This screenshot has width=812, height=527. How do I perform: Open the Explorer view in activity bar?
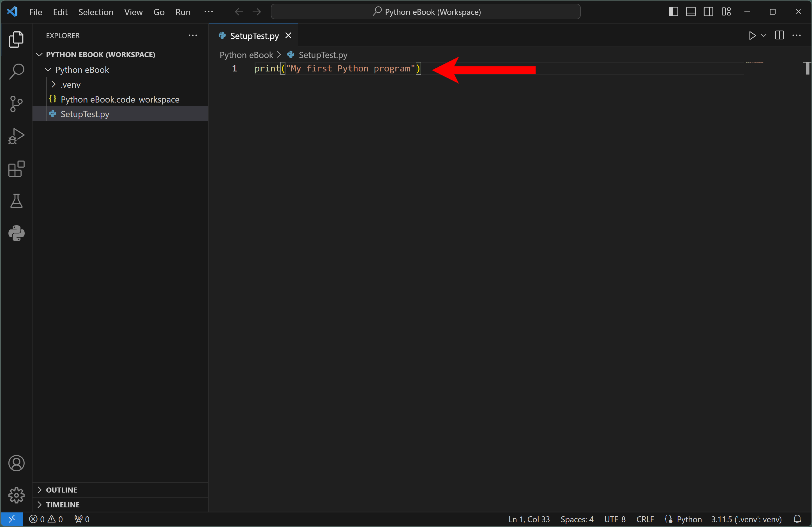pos(16,39)
